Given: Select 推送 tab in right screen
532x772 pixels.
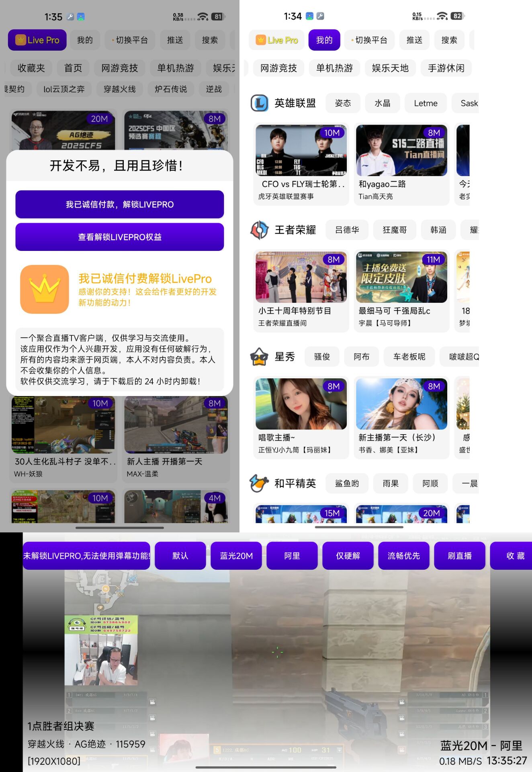Looking at the screenshot, I should (x=414, y=40).
